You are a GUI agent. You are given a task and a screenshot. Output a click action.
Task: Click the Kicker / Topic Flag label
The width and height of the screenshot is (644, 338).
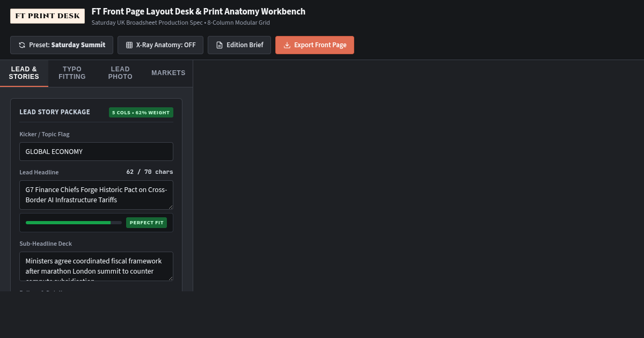45,134
